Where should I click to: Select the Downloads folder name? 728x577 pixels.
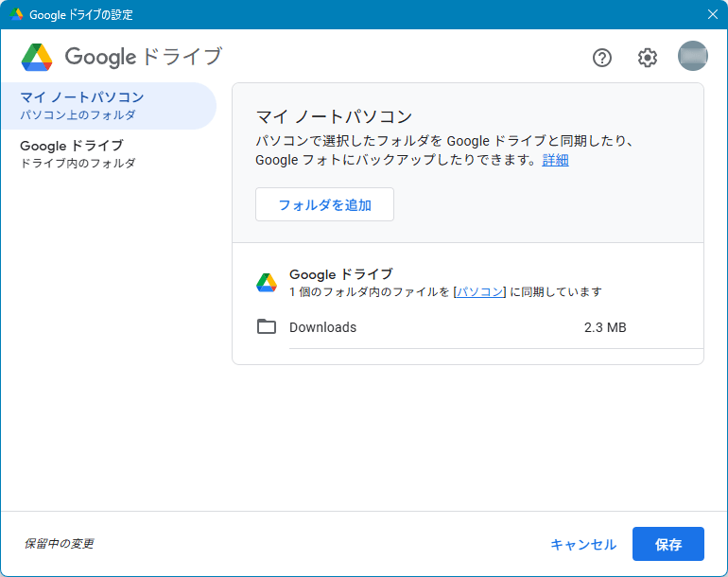click(322, 327)
